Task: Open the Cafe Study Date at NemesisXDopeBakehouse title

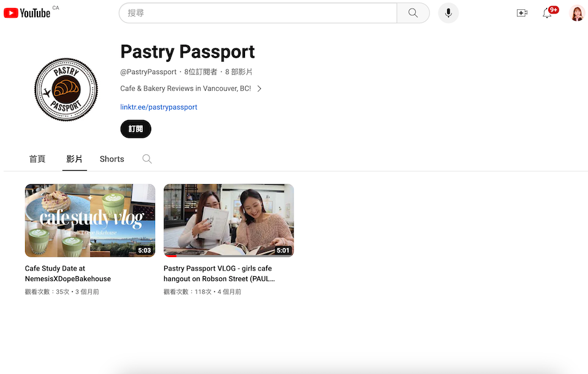Action: tap(68, 274)
